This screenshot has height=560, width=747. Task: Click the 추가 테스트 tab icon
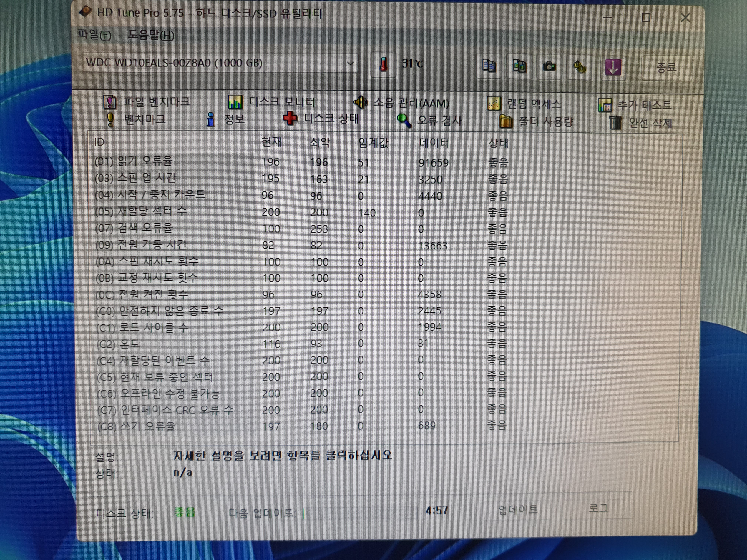coord(605,105)
